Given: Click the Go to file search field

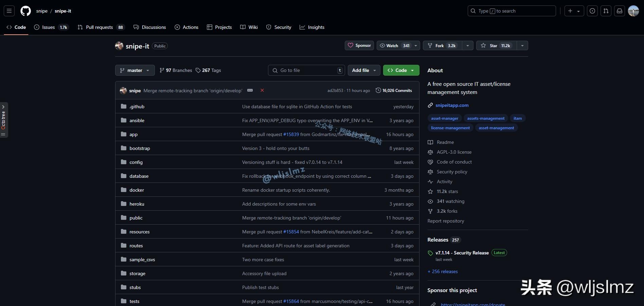Looking at the screenshot, I should pos(306,70).
